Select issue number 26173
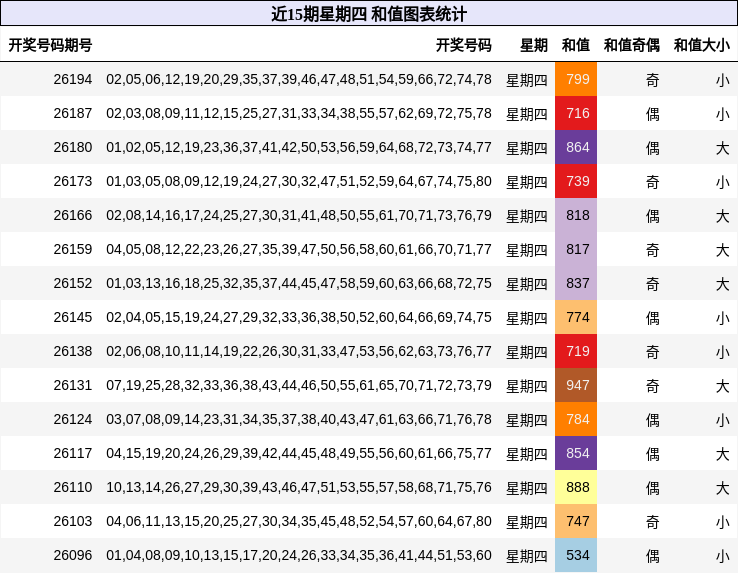 pyautogui.click(x=72, y=181)
